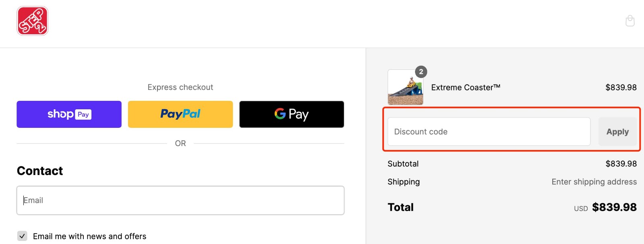
Task: Pay with Google Pay
Action: [x=291, y=114]
